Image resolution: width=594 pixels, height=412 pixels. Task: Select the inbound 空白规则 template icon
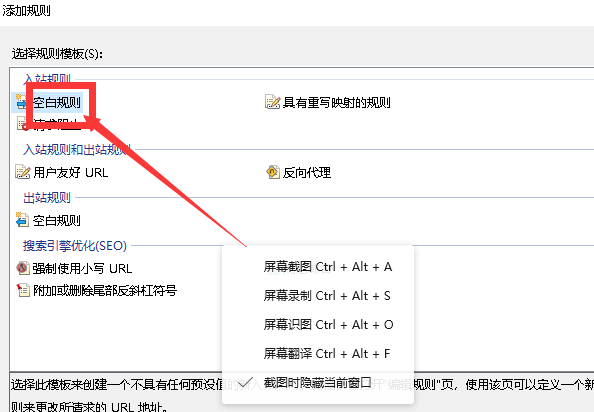[x=21, y=102]
